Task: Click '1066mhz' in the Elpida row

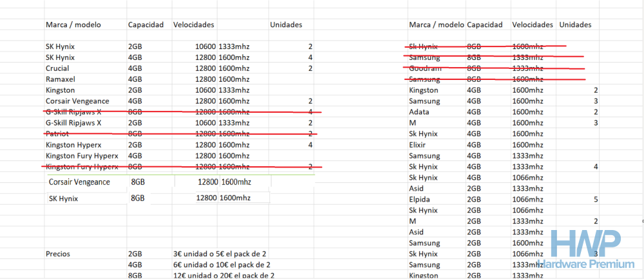Action: click(527, 199)
